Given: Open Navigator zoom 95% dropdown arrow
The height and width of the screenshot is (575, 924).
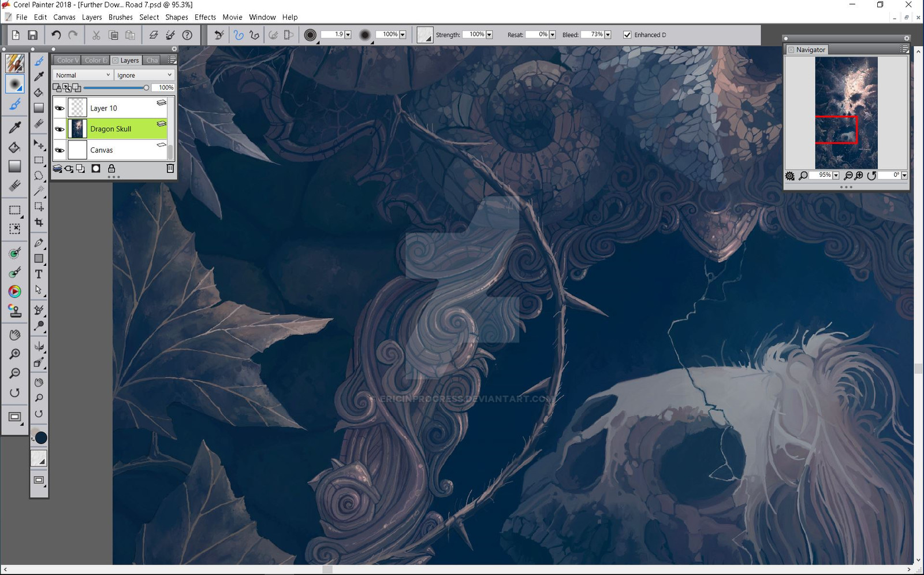Looking at the screenshot, I should tap(836, 176).
